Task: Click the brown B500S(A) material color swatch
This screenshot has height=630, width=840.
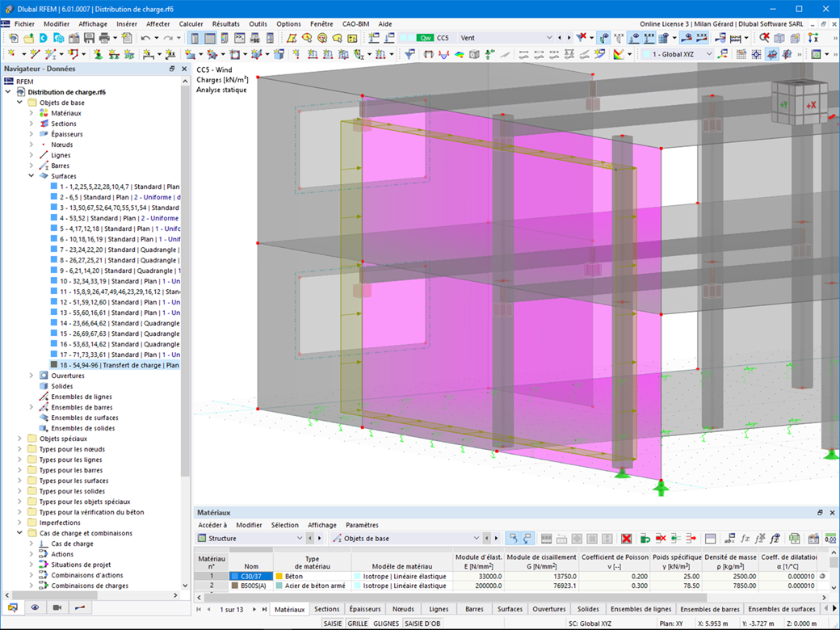Action: [234, 586]
